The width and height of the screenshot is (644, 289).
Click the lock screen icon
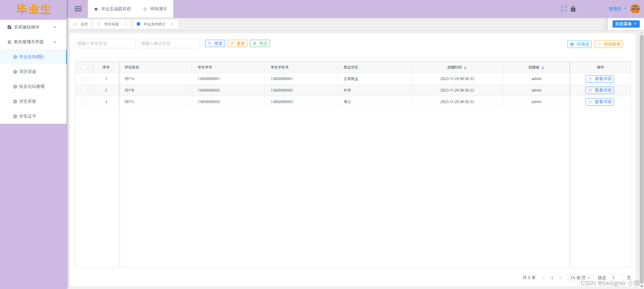coord(573,9)
